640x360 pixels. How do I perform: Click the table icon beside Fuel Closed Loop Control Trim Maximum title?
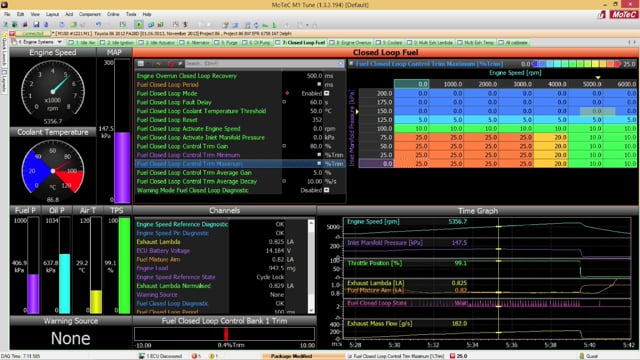point(351,64)
